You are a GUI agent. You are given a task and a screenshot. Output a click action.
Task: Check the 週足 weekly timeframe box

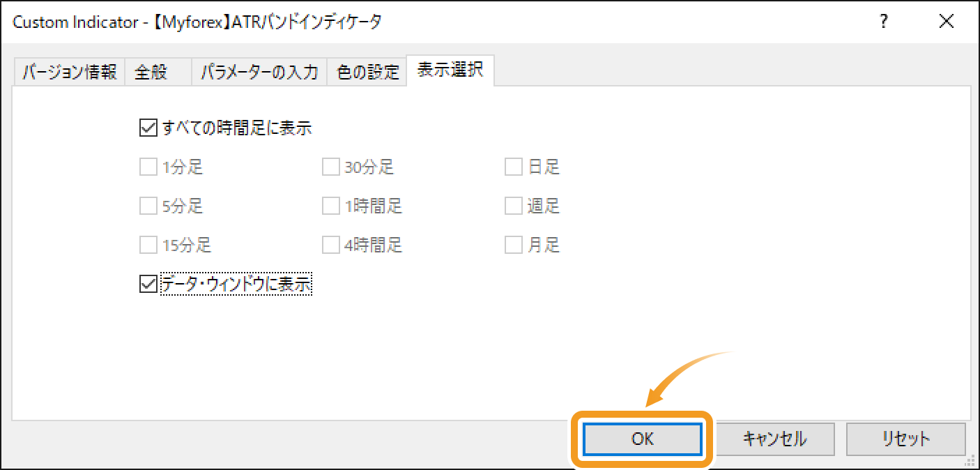[x=514, y=206]
